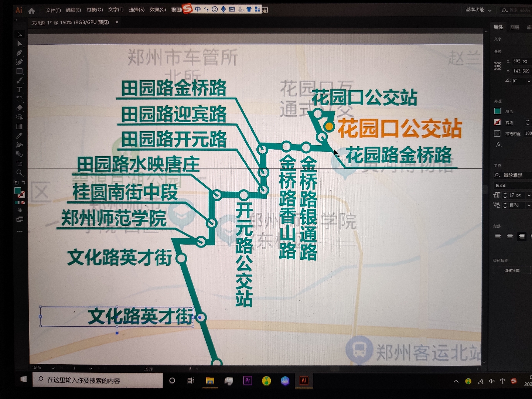Click the font size stepper arrows
This screenshot has height=399, width=532.
tap(505, 195)
